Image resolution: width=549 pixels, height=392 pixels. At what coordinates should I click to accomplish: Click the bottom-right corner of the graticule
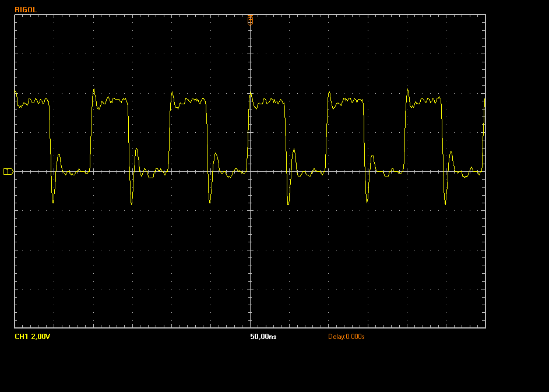pos(485,327)
